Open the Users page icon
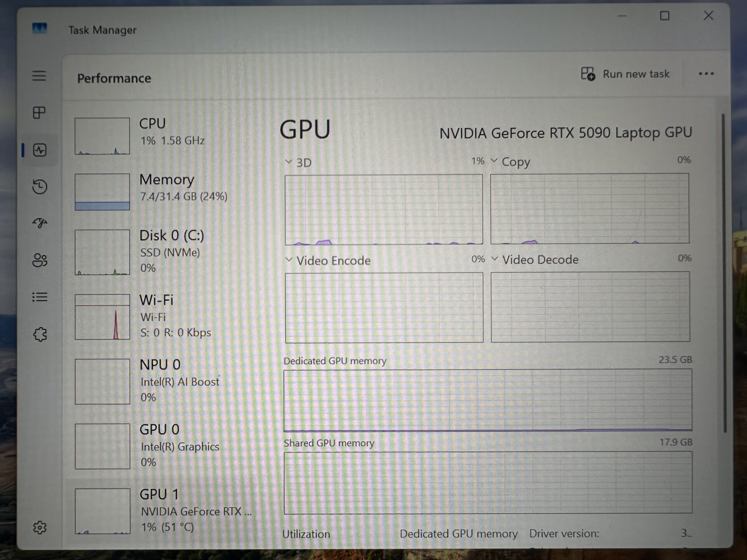Viewport: 747px width, 560px height. 40,260
